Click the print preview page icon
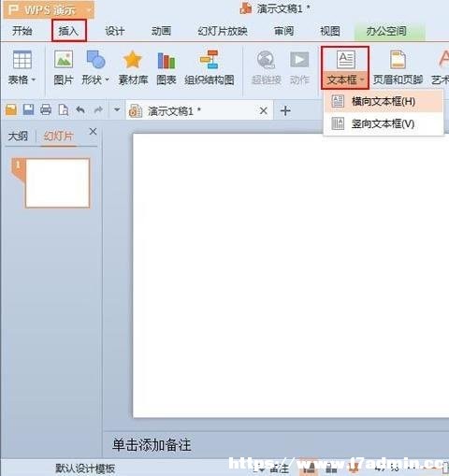 pos(64,109)
